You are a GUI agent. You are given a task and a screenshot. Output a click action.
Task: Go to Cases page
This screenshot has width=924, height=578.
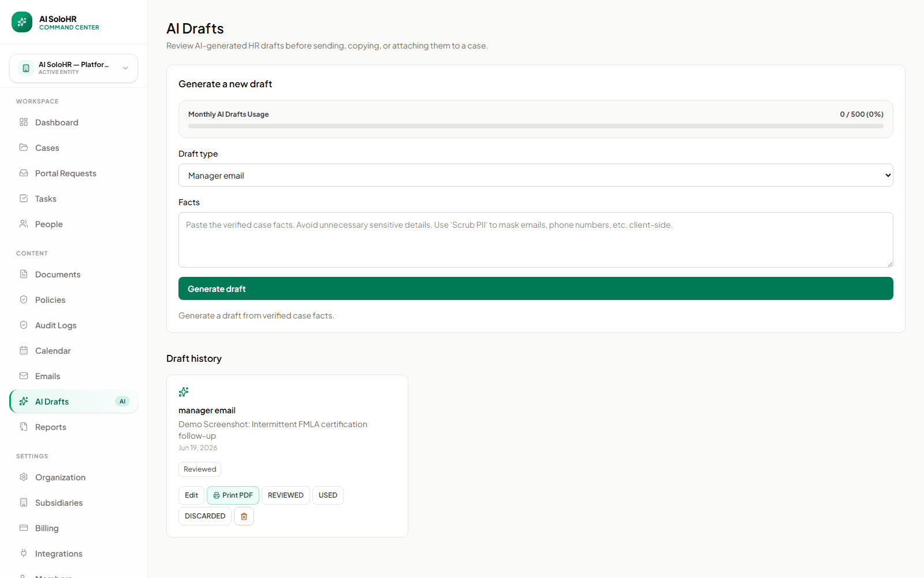[74, 148]
